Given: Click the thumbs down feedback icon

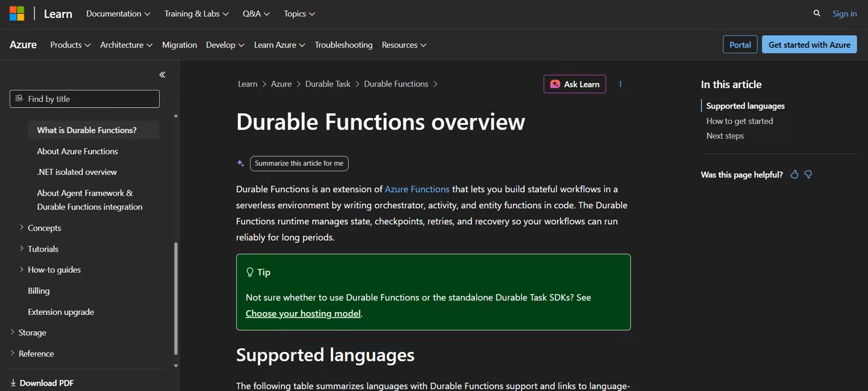Looking at the screenshot, I should tap(808, 174).
